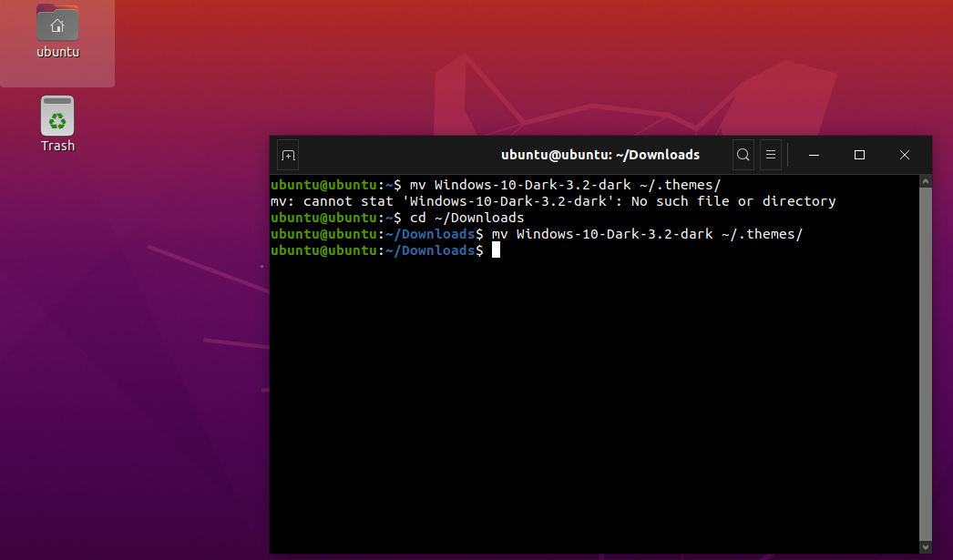This screenshot has width=953, height=560.
Task: Open the terminal search icon
Action: 743,155
